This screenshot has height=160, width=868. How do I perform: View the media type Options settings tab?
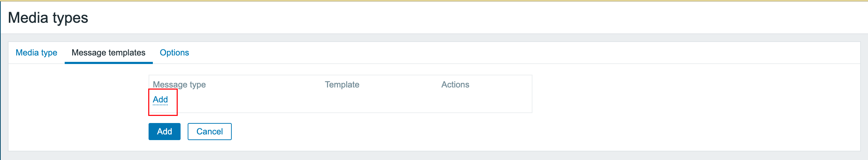[x=174, y=53]
